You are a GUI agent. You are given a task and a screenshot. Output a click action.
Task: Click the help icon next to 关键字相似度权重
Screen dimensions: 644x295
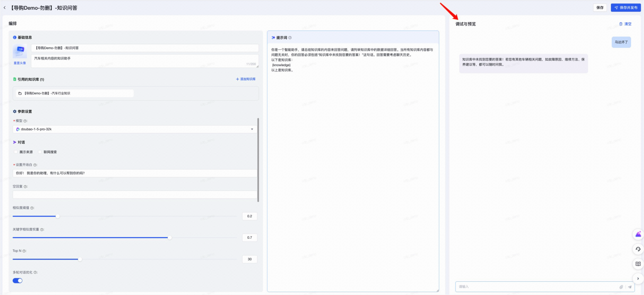tap(42, 230)
